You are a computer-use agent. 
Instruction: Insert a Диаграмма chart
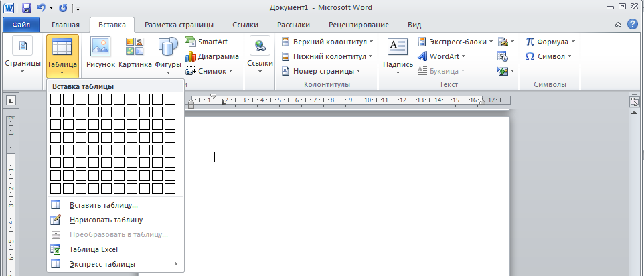click(212, 56)
